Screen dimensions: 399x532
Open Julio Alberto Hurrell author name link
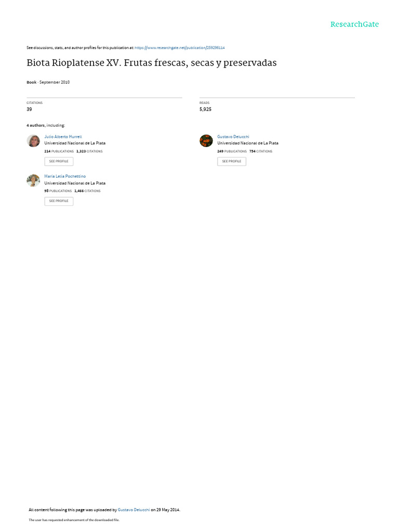(63, 137)
